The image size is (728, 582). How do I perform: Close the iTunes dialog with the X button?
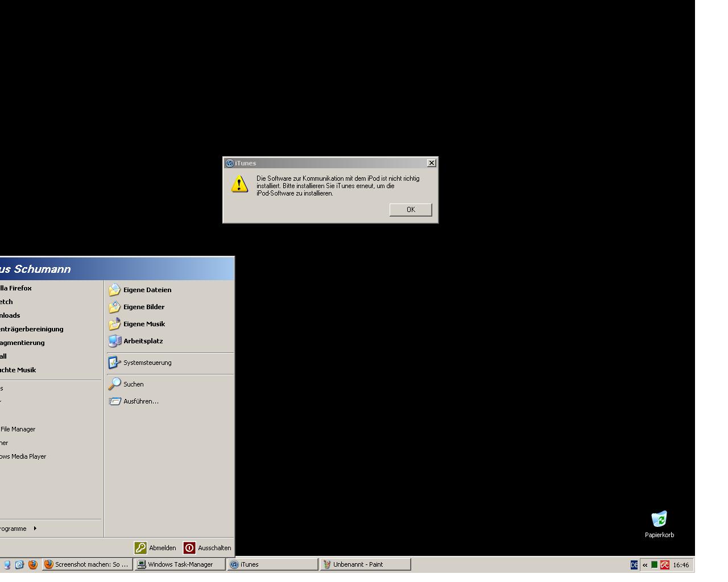[x=432, y=163]
